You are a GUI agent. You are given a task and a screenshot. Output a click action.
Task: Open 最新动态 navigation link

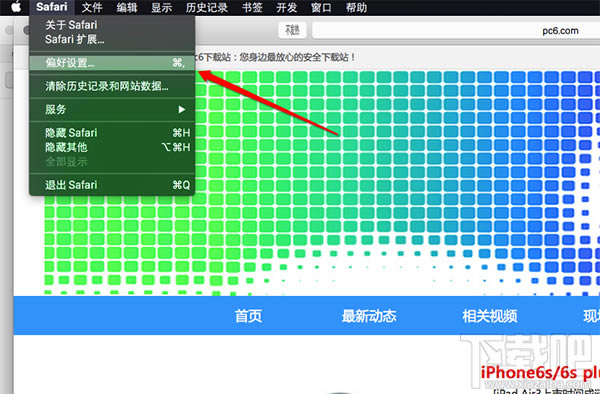369,316
